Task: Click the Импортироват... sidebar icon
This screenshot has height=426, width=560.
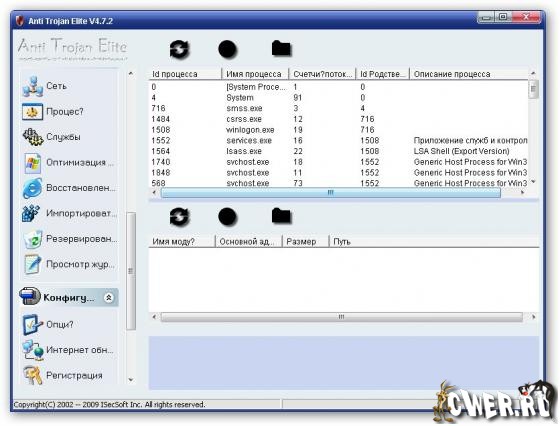Action: (x=31, y=213)
